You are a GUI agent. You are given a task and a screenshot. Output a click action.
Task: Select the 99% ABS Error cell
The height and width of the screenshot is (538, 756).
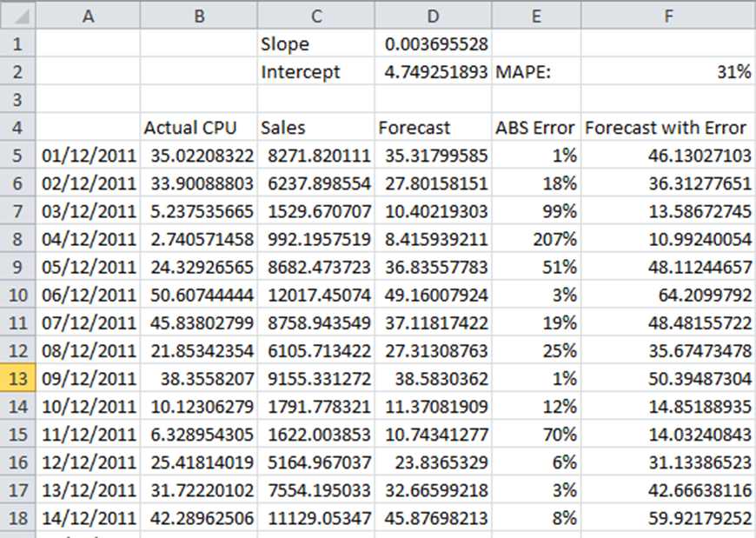point(535,211)
